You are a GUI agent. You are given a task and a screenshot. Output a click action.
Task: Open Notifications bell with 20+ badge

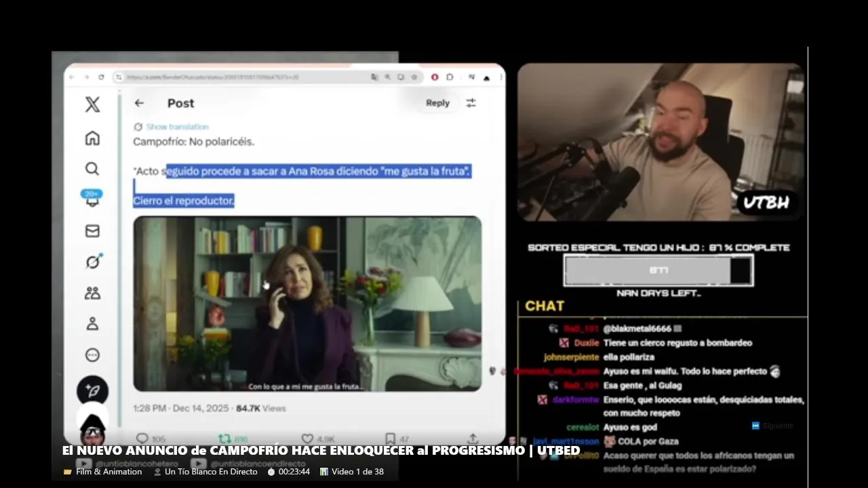92,199
